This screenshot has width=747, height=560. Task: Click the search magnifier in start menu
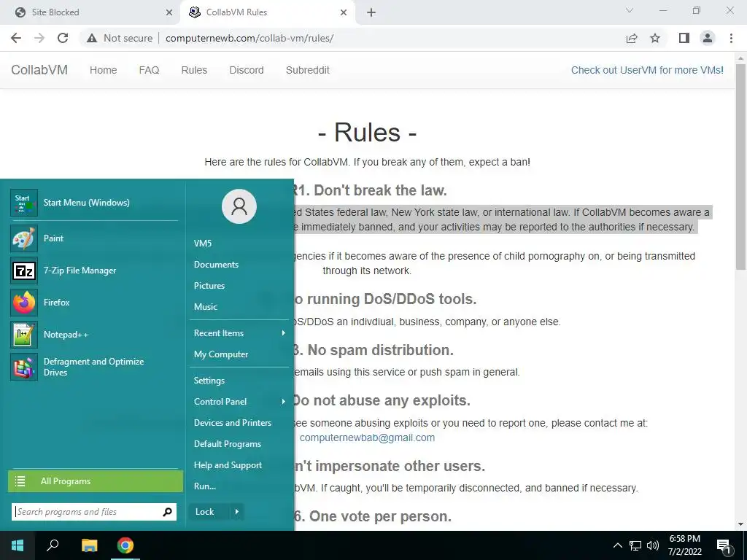pos(167,512)
